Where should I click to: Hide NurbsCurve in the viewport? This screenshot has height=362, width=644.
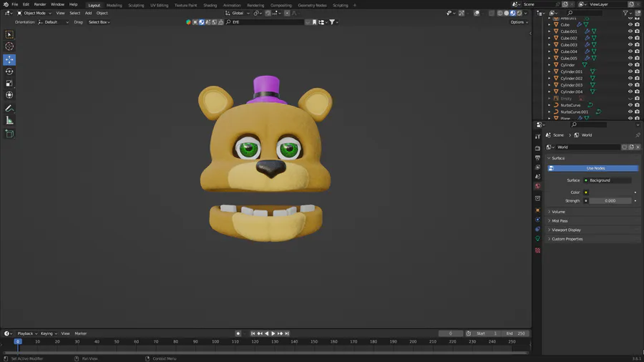(x=630, y=105)
